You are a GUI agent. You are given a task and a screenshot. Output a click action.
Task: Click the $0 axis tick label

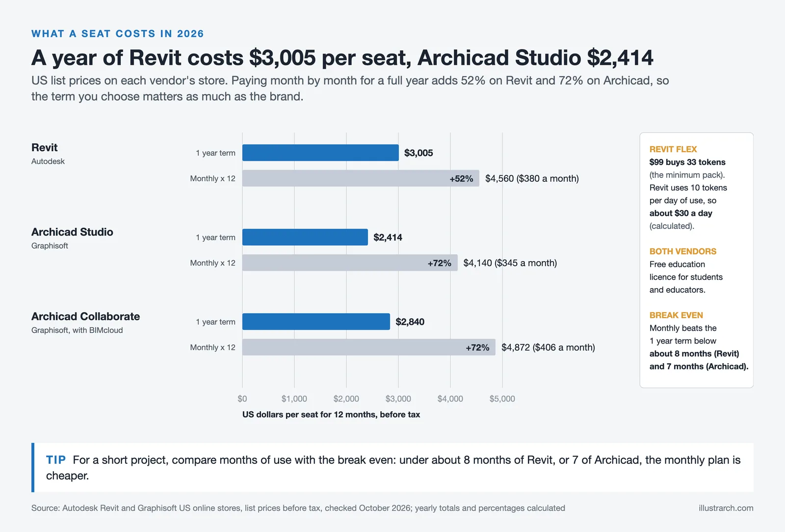242,399
